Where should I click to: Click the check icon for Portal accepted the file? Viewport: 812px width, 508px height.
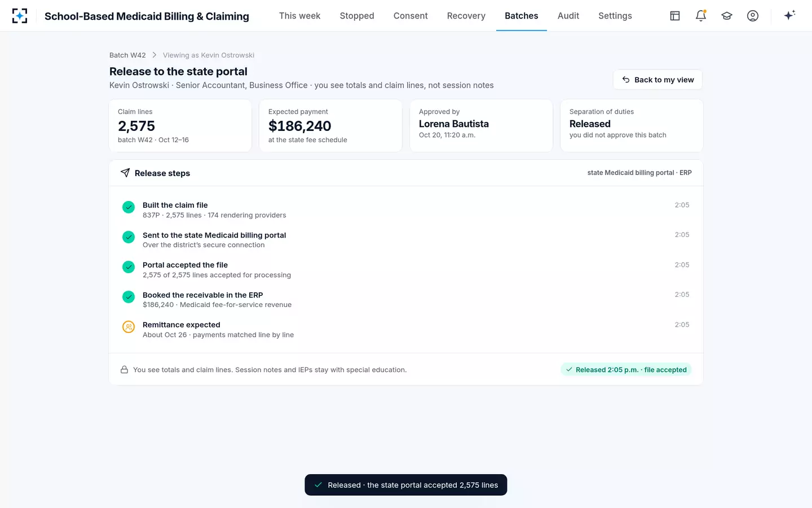coord(129,267)
